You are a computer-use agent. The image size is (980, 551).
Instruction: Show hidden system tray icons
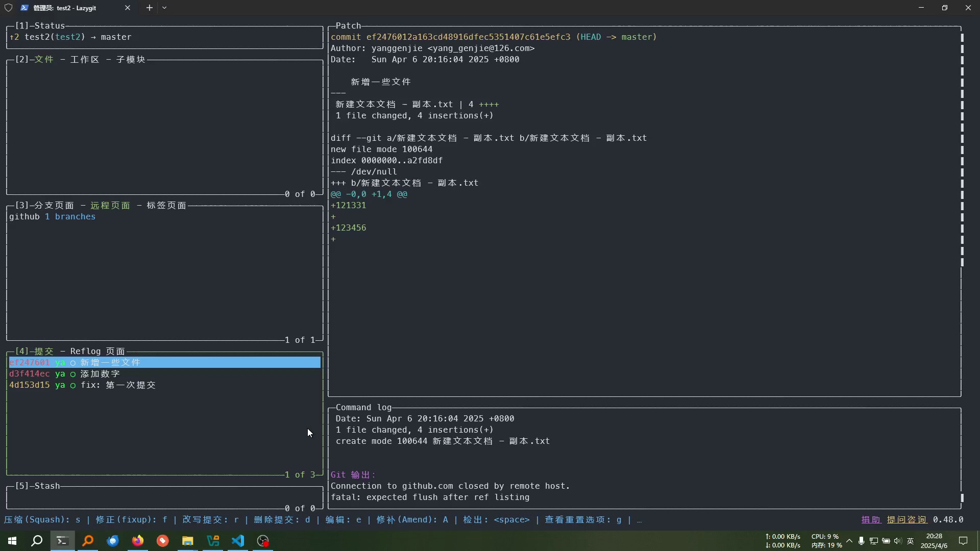point(849,541)
